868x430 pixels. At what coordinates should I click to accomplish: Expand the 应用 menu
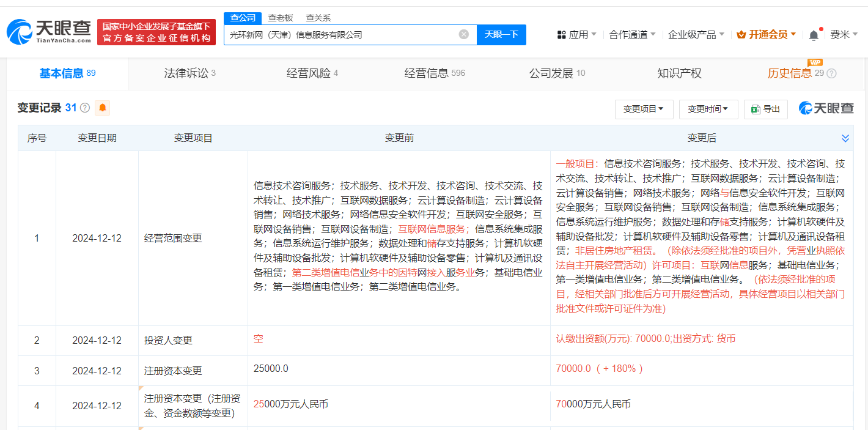576,35
